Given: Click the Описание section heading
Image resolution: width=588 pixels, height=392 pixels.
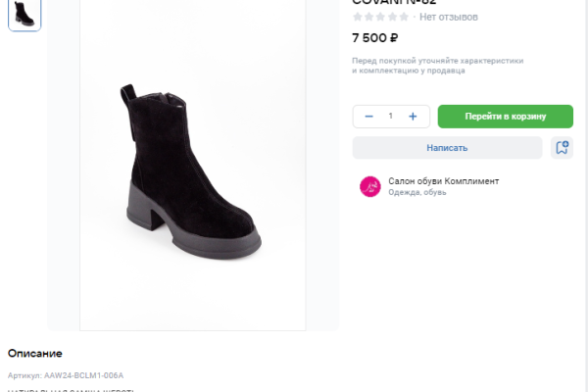Looking at the screenshot, I should pos(35,353).
